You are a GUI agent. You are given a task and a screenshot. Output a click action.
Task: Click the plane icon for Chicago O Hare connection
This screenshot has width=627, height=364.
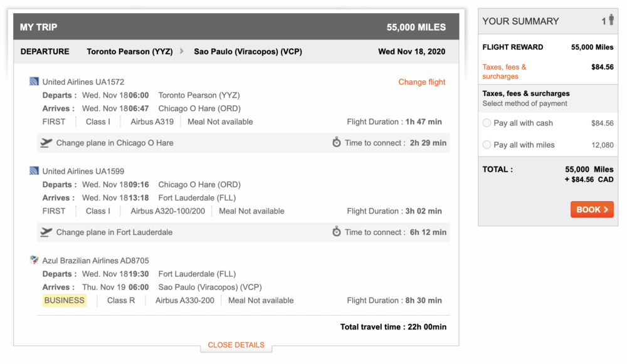(x=46, y=143)
